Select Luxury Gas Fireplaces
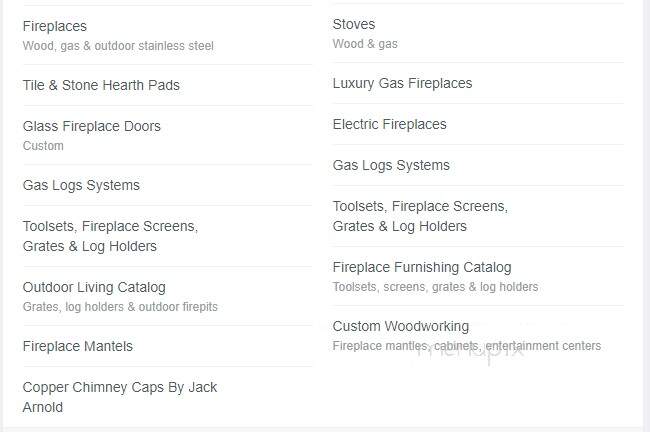The image size is (650, 432). click(x=402, y=83)
